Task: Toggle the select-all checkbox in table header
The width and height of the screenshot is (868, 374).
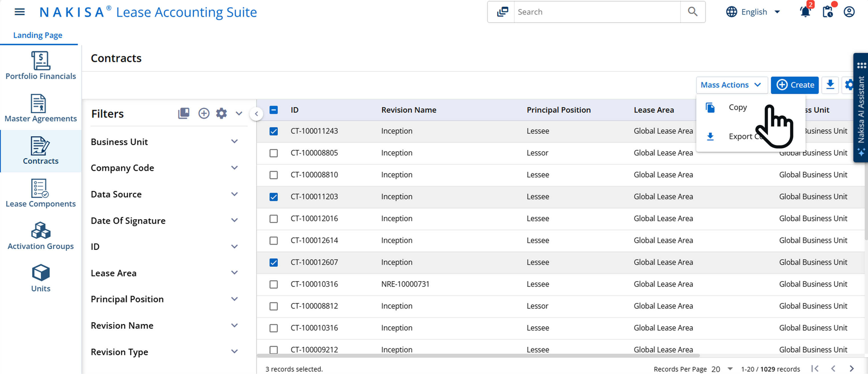Action: click(274, 110)
